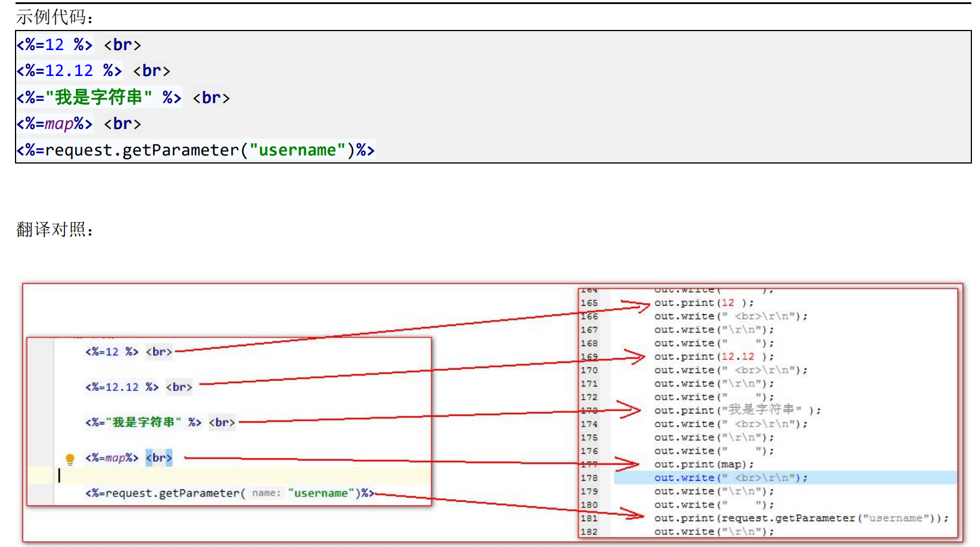The height and width of the screenshot is (547, 980).
Task: Click the "out.print(map);" statement
Action: [704, 464]
